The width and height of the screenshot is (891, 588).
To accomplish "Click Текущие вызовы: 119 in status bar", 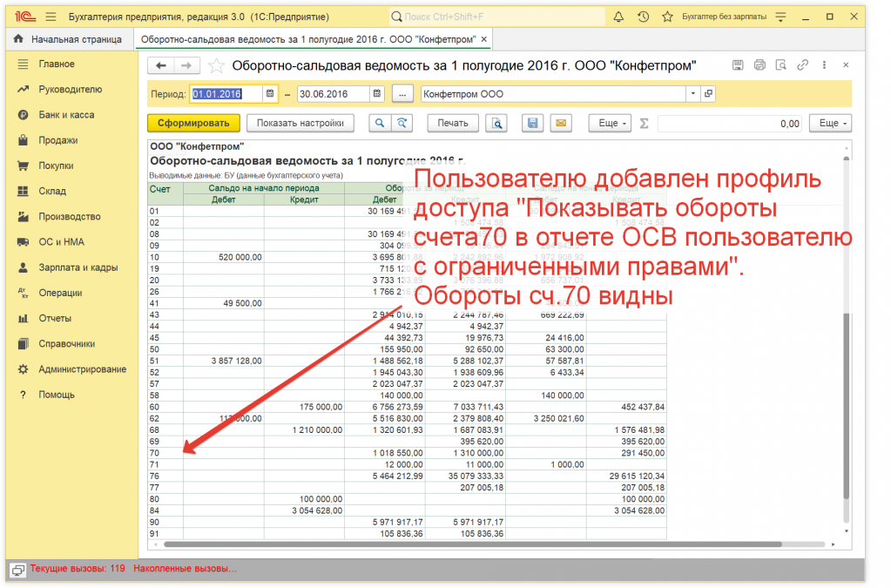I will tap(78, 569).
